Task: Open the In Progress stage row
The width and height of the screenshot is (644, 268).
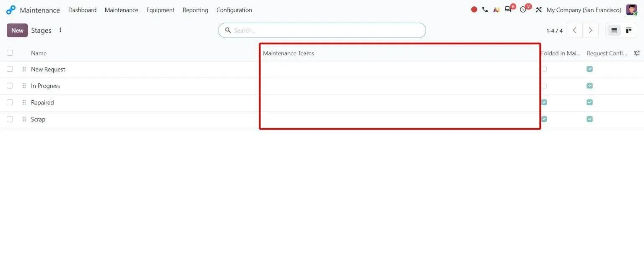Action: coord(322,86)
